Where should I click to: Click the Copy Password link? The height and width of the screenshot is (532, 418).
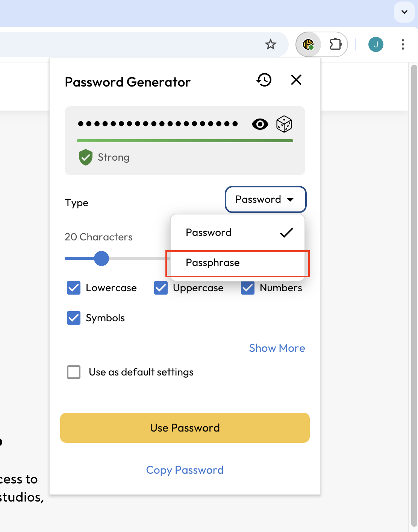pos(185,470)
